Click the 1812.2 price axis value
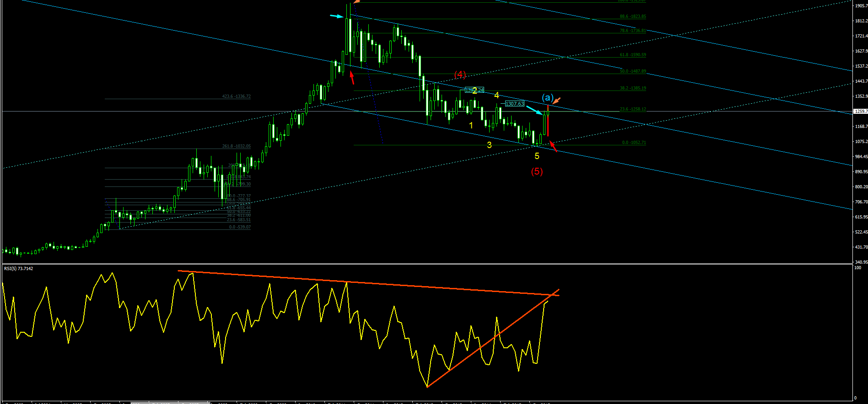This screenshot has width=868, height=404. (861, 21)
